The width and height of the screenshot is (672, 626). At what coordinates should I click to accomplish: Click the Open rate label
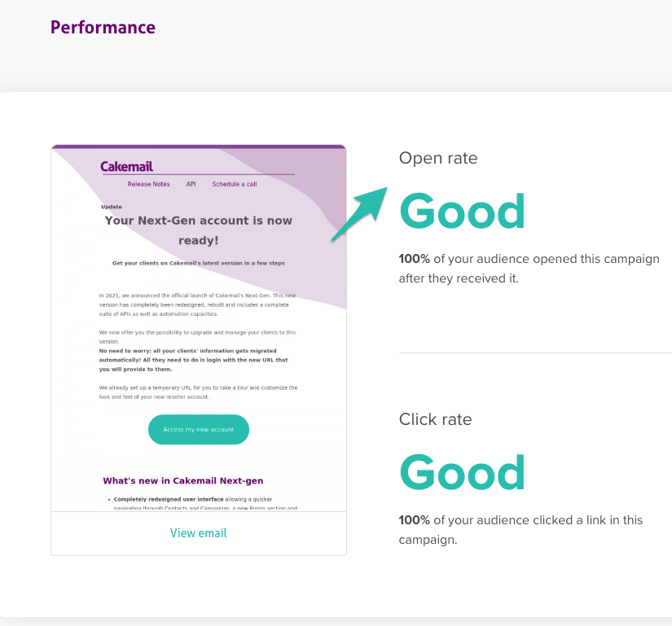(x=438, y=158)
